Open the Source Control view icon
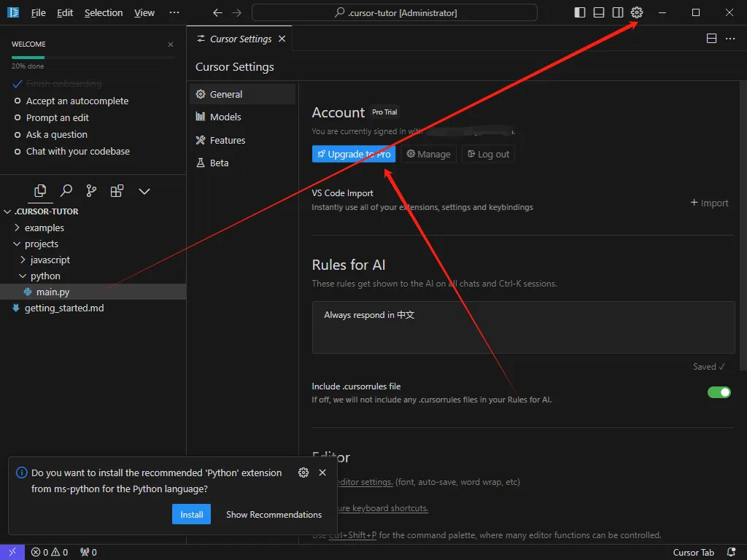The width and height of the screenshot is (747, 560). [x=91, y=191]
